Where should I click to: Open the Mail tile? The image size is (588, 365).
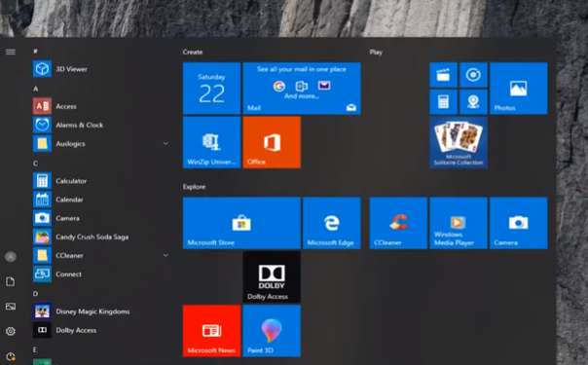[302, 88]
